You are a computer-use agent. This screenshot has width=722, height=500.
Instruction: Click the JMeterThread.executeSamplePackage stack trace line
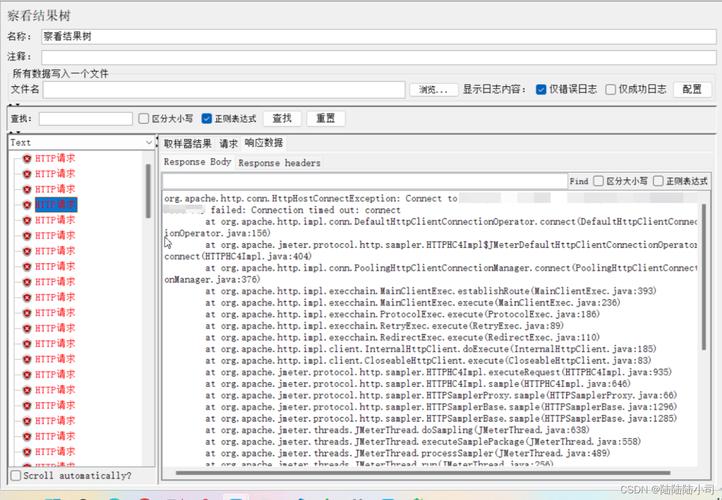click(x=423, y=442)
